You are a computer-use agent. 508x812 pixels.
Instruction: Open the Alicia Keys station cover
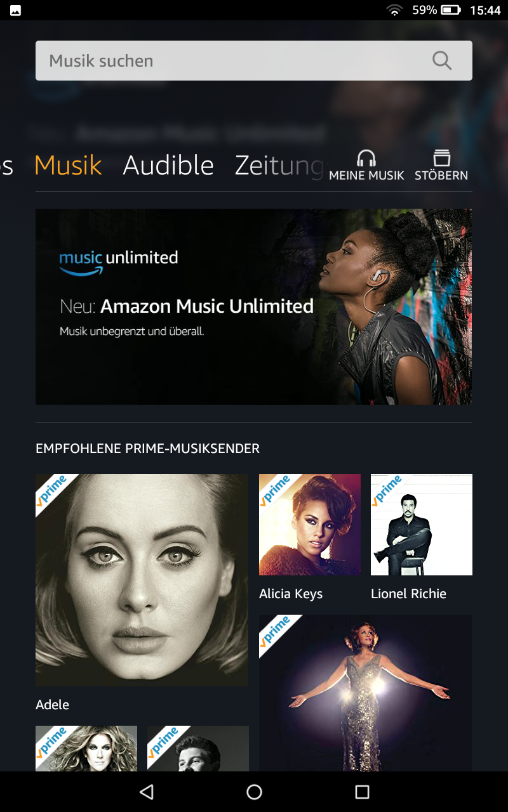point(310,525)
